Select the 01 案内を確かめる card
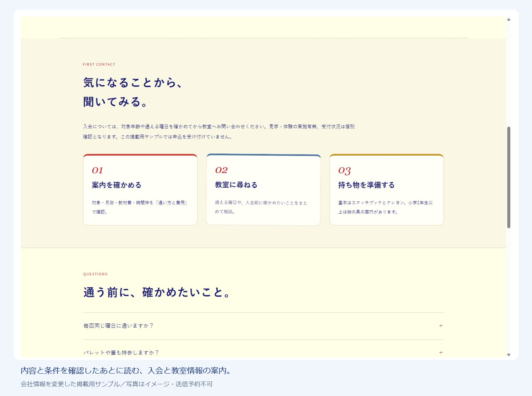 140,190
